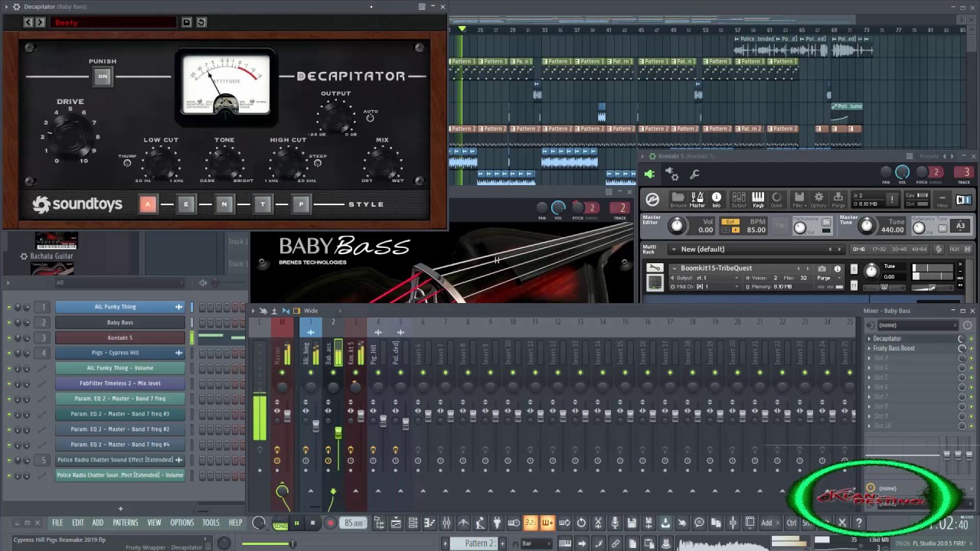Open the mixer from the toolbar faders icon
The height and width of the screenshot is (551, 980).
pyautogui.click(x=446, y=523)
